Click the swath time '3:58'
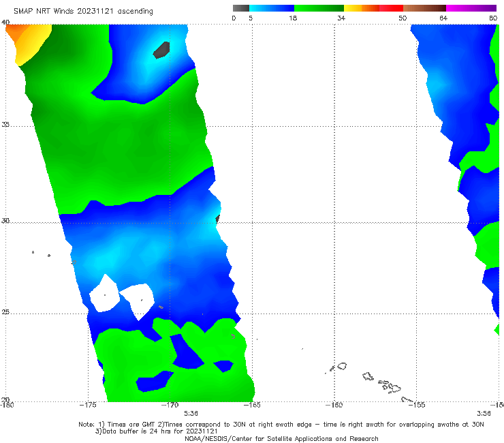Screen dimensions: 504x443 click(x=484, y=413)
